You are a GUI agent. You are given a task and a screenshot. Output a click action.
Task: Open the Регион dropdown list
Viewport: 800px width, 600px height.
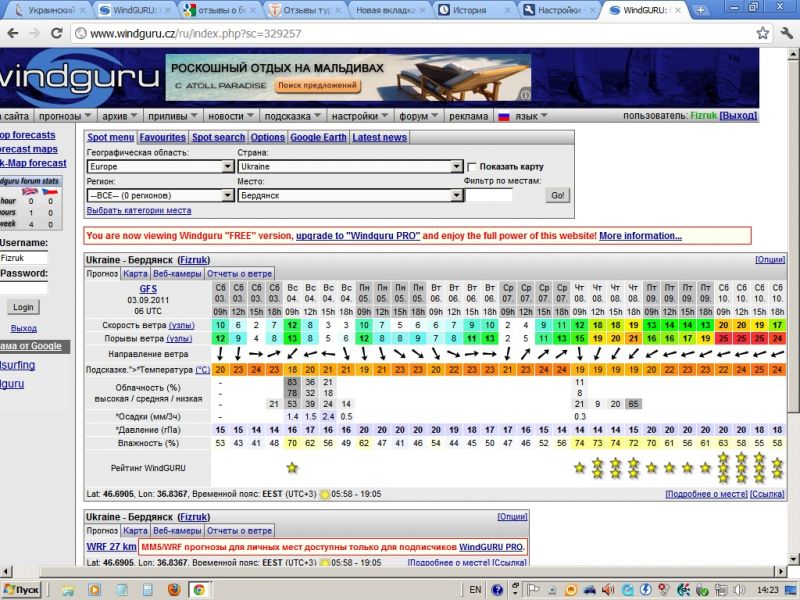coord(160,196)
